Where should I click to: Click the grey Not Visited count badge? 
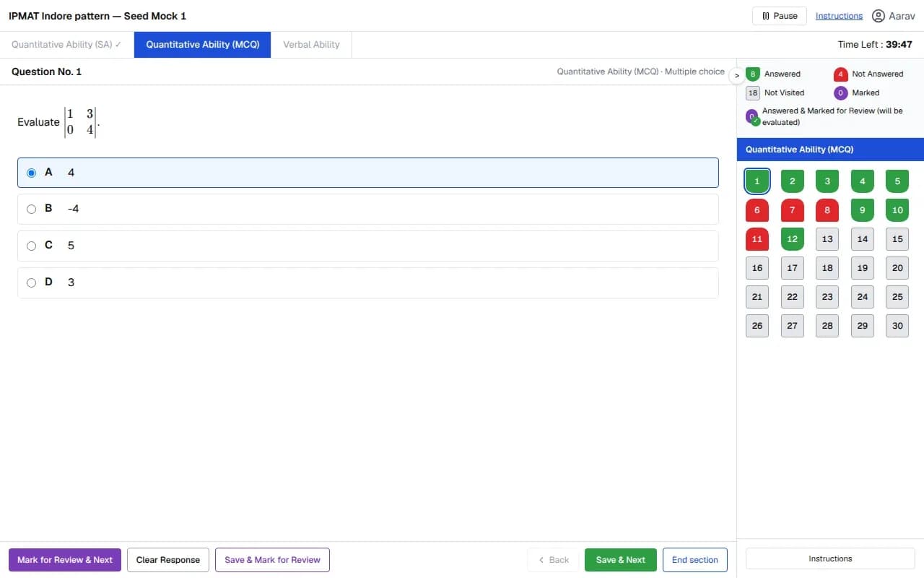753,92
